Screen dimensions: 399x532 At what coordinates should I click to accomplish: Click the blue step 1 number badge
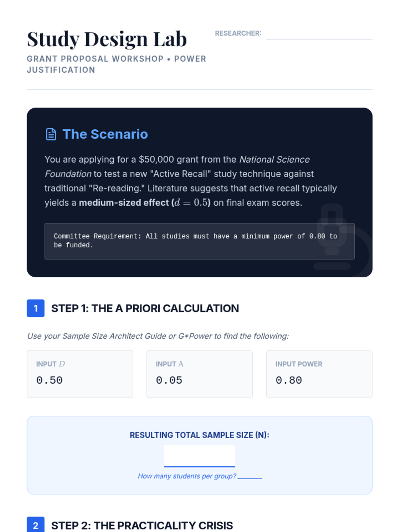click(36, 308)
